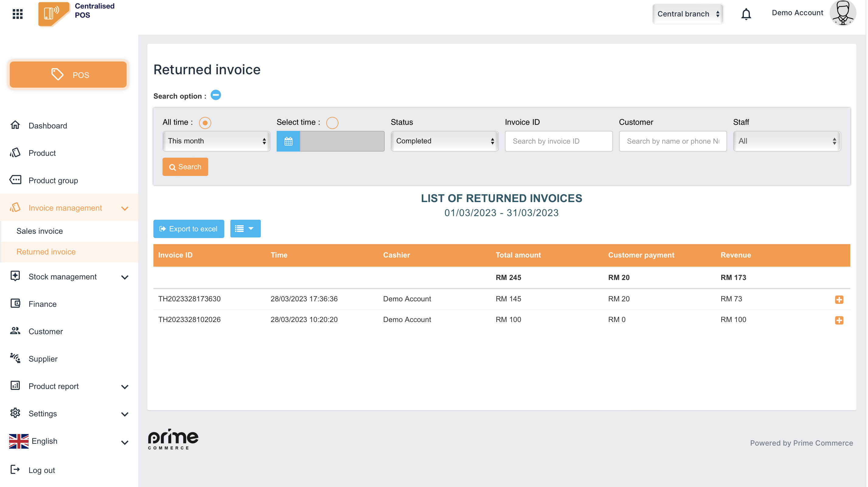Click the calendar date picker icon
The height and width of the screenshot is (487, 868).
pyautogui.click(x=288, y=141)
